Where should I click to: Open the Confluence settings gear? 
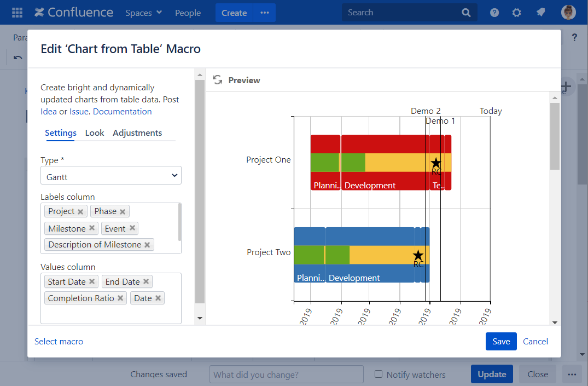516,12
